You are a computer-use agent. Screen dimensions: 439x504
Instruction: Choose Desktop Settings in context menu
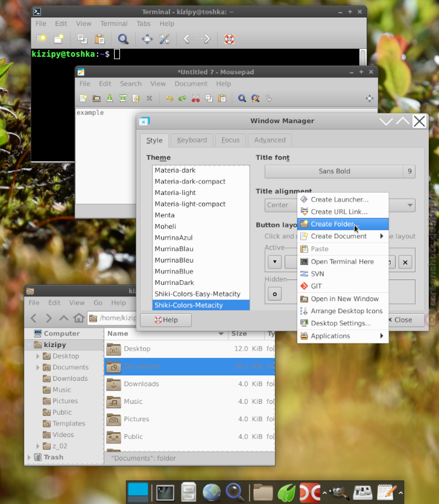pos(343,324)
